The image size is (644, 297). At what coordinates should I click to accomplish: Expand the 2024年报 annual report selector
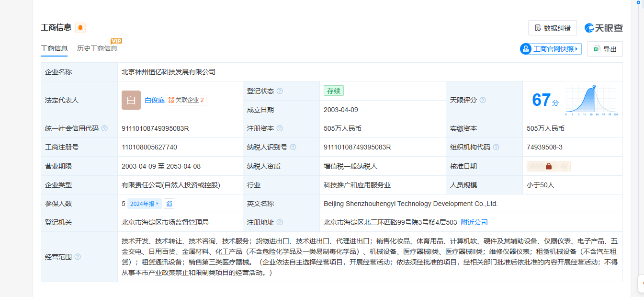click(x=144, y=204)
